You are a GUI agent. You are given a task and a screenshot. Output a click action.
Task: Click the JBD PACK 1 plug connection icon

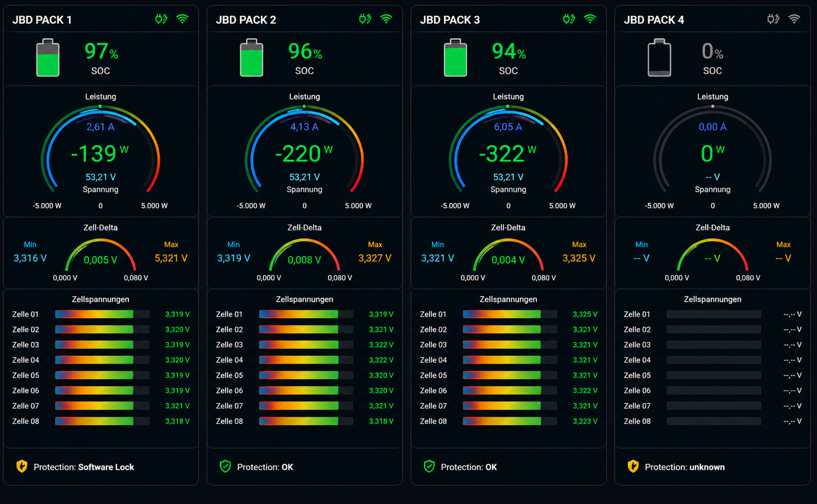point(161,19)
